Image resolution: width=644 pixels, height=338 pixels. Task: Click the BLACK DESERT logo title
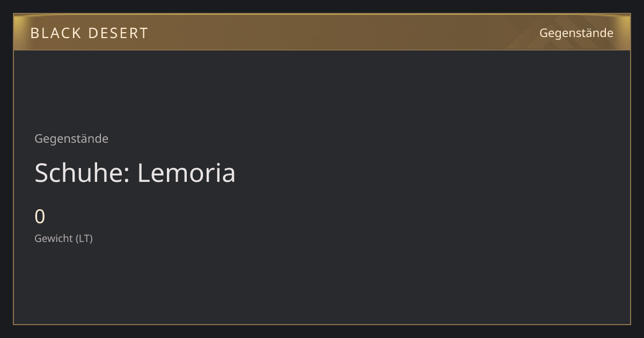89,33
